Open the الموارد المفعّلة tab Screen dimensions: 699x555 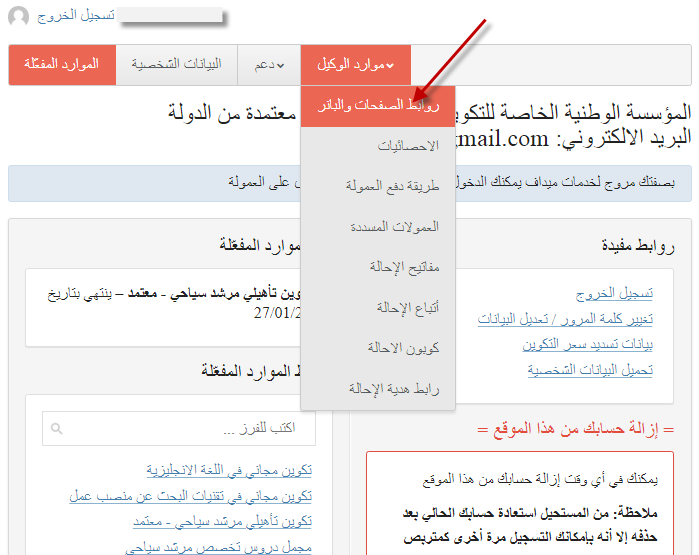pos(62,65)
